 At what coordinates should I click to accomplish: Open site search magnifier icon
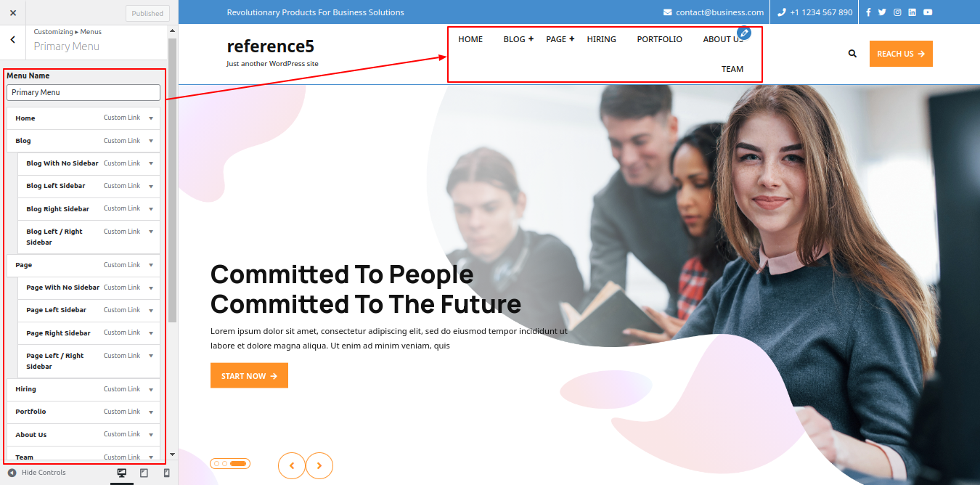[852, 54]
